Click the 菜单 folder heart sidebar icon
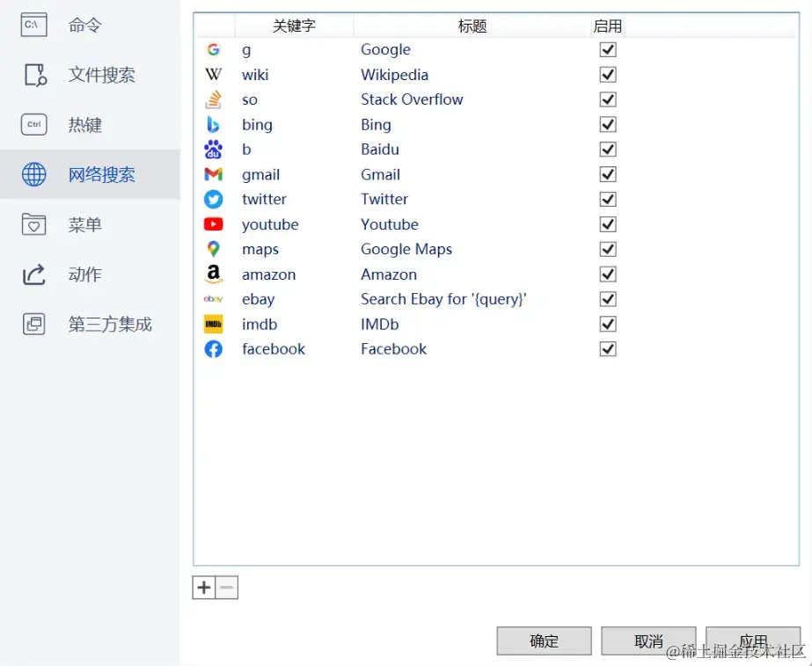 (34, 224)
